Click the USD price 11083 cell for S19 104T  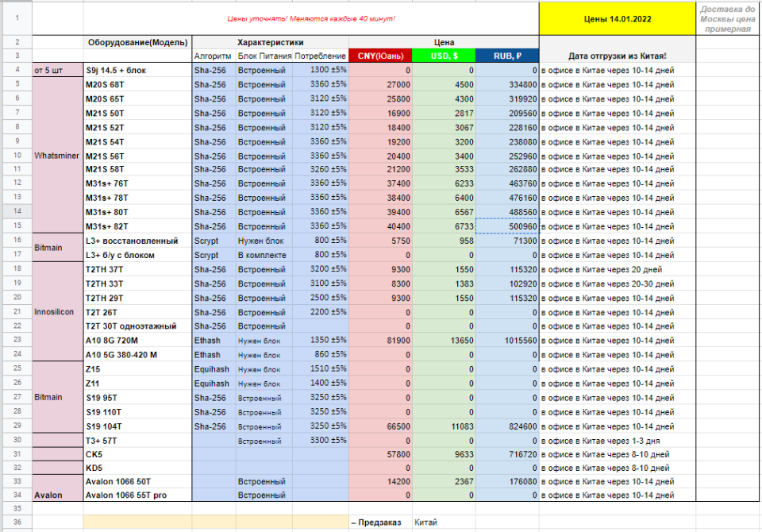tap(444, 426)
